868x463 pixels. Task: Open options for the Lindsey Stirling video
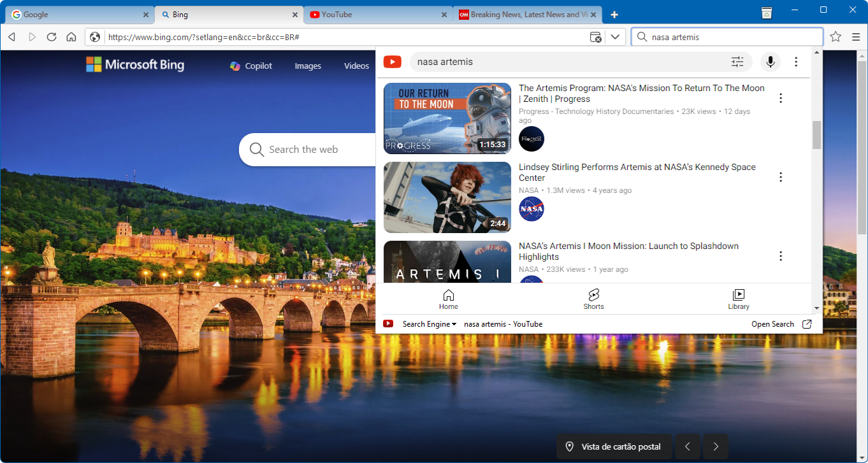(781, 177)
